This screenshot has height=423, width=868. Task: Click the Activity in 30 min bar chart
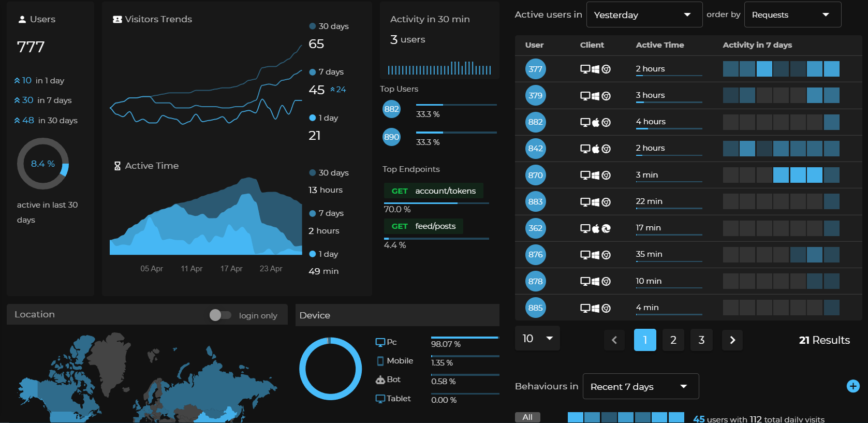pyautogui.click(x=439, y=68)
